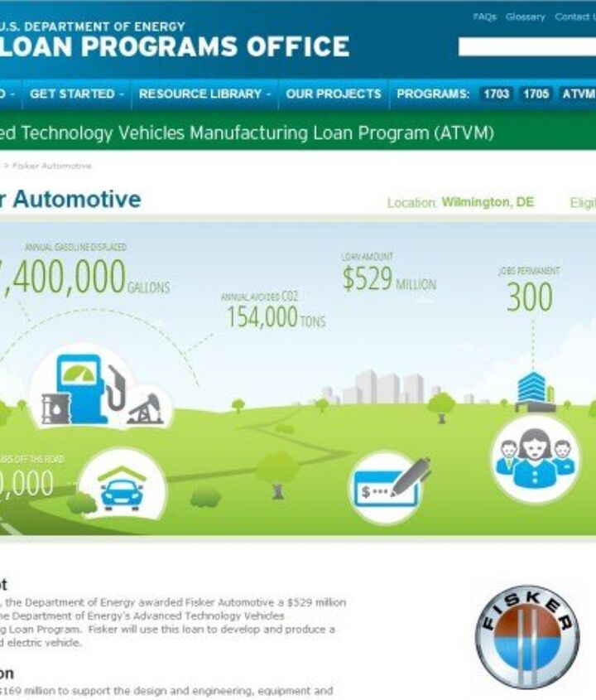The width and height of the screenshot is (596, 700).
Task: Select the ATVM program button
Action: (578, 94)
